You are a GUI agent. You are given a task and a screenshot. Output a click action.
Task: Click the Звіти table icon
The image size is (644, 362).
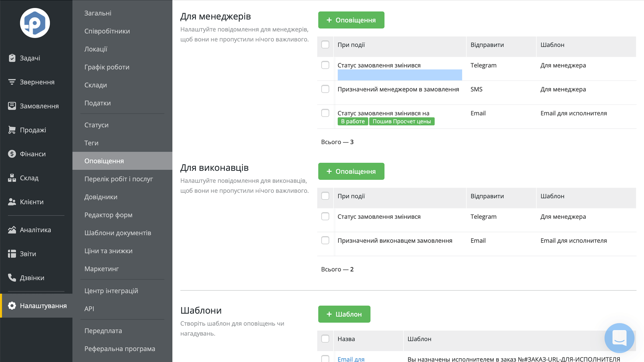coord(12,254)
